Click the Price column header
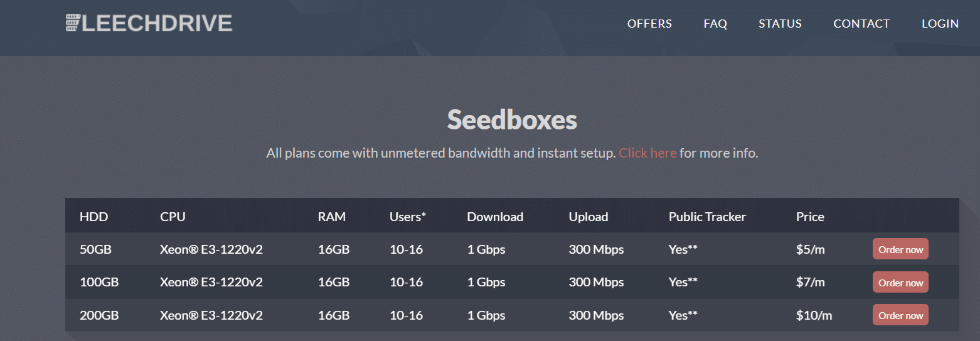The width and height of the screenshot is (980, 341). tap(810, 217)
